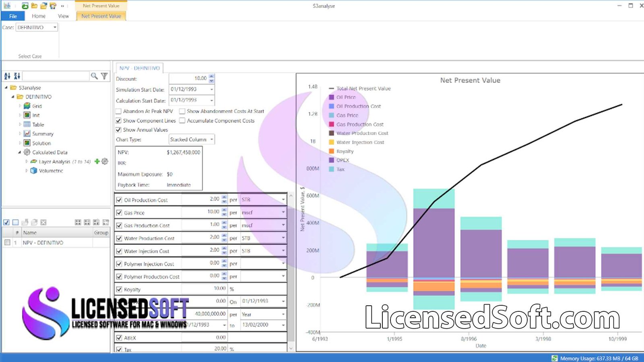The width and height of the screenshot is (644, 362).
Task: Enable Abandon At Peak NPV checkbox
Action: coord(118,111)
